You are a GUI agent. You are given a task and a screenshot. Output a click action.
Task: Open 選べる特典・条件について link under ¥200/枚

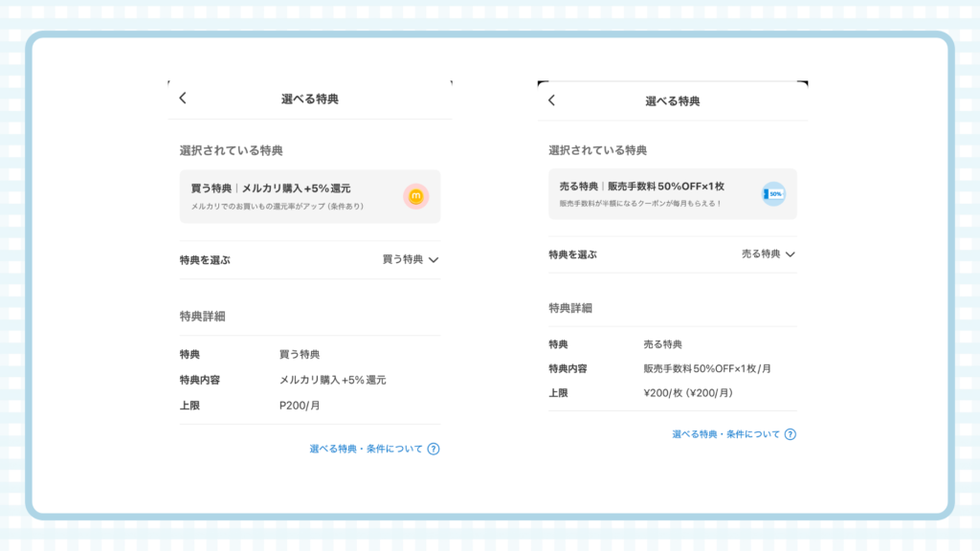726,434
